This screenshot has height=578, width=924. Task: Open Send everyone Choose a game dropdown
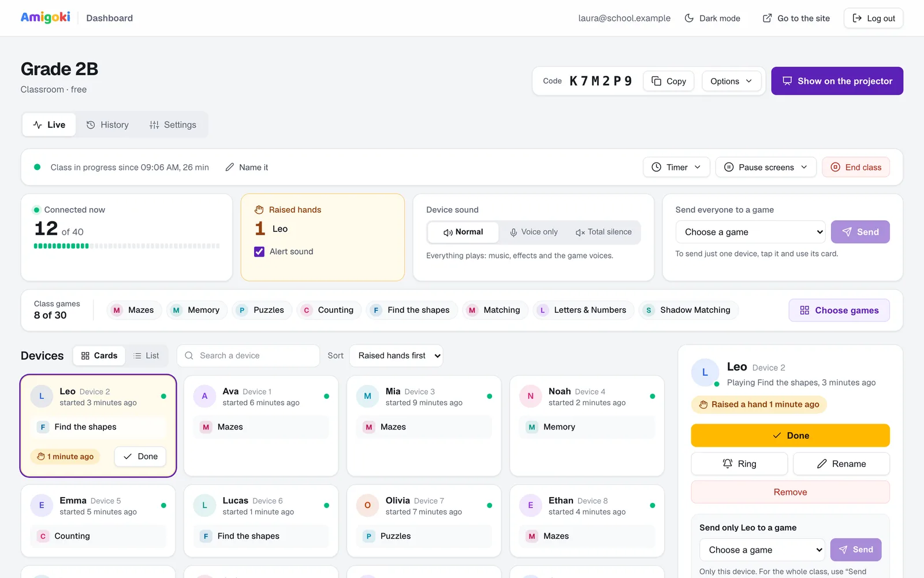click(x=751, y=232)
